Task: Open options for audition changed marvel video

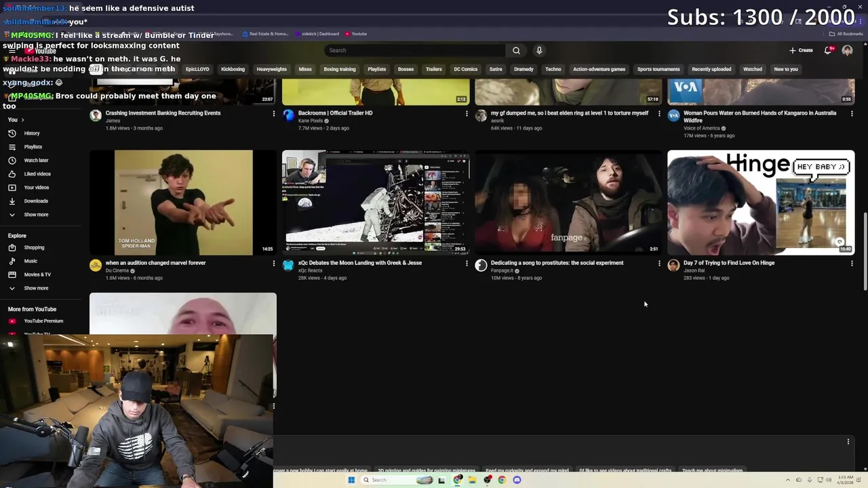Action: pyautogui.click(x=274, y=264)
